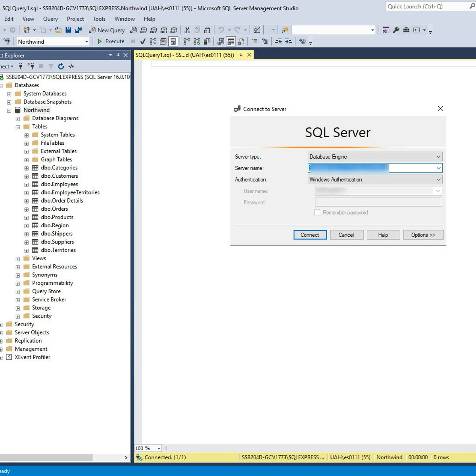Toggle results to grid mode

point(231,41)
